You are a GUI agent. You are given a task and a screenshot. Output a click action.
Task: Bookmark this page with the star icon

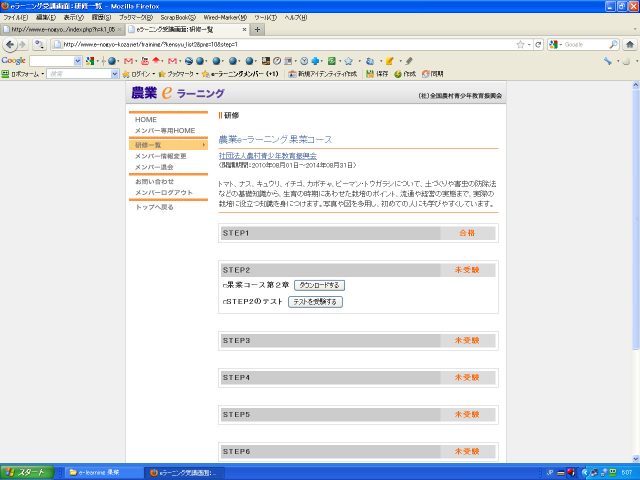(x=521, y=45)
